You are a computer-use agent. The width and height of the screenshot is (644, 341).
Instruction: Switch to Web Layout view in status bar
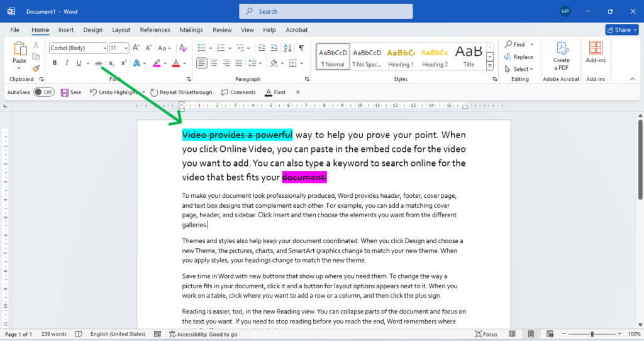click(x=550, y=334)
